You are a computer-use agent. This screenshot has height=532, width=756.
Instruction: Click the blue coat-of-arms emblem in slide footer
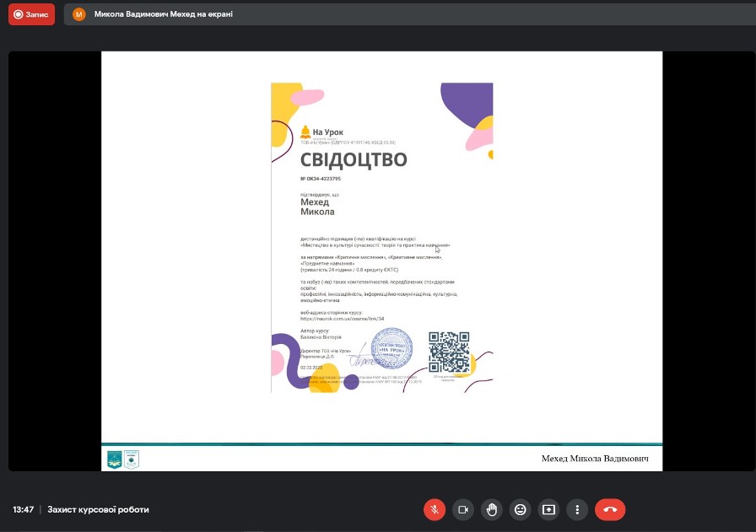[114, 459]
